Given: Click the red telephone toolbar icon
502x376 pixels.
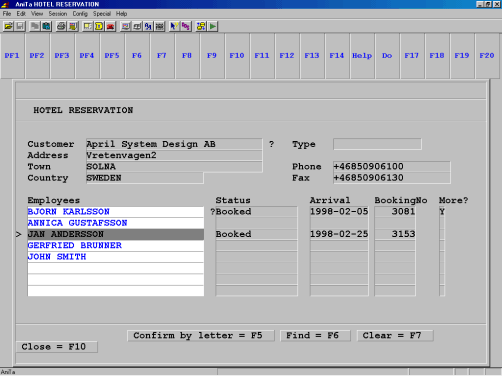Looking at the screenshot, I should pos(110,26).
